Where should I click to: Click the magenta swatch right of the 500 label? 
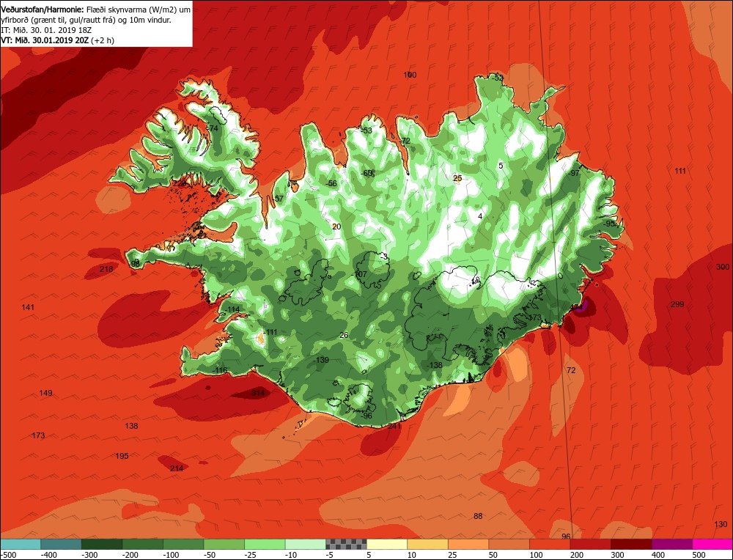pyautogui.click(x=712, y=544)
